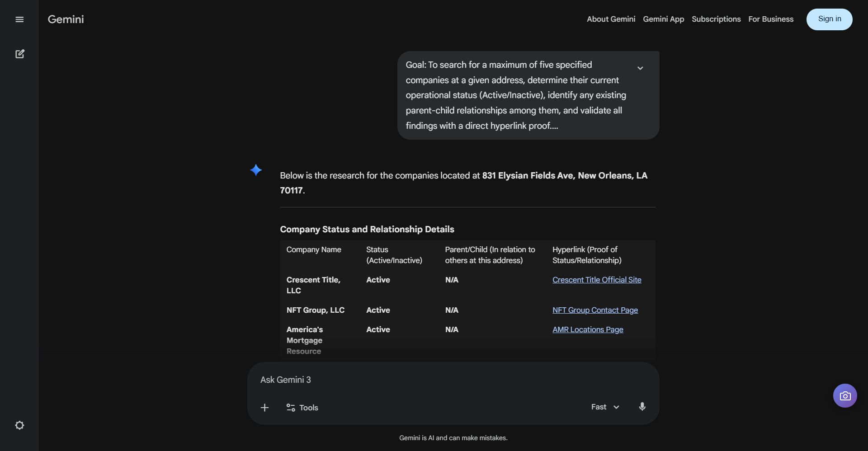Screen dimensions: 868x451
Task: Visit the AMR Locations Page link
Action: 588,329
